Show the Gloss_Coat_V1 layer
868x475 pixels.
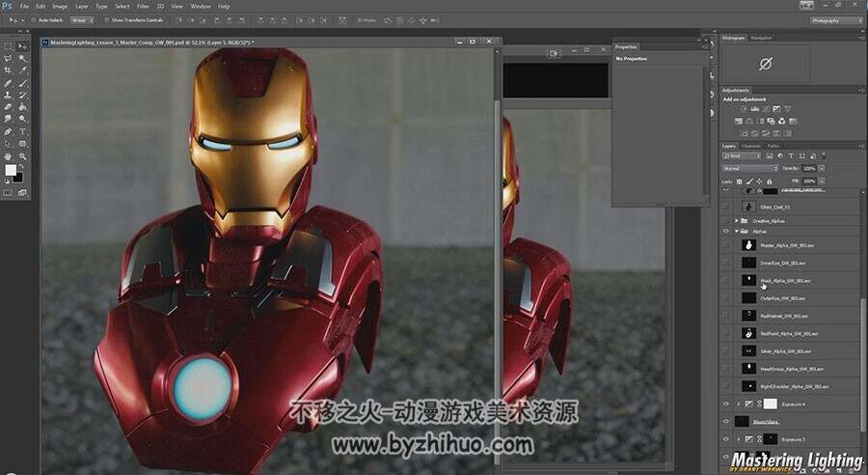point(725,207)
